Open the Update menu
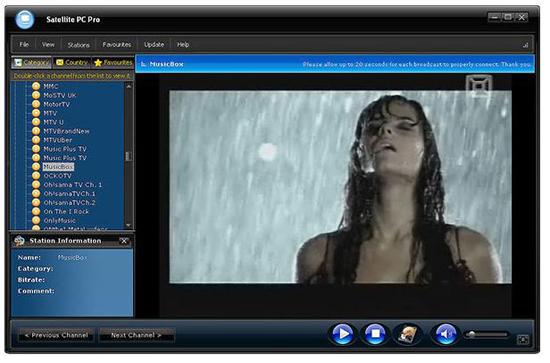The height and width of the screenshot is (363, 550). coord(155,45)
